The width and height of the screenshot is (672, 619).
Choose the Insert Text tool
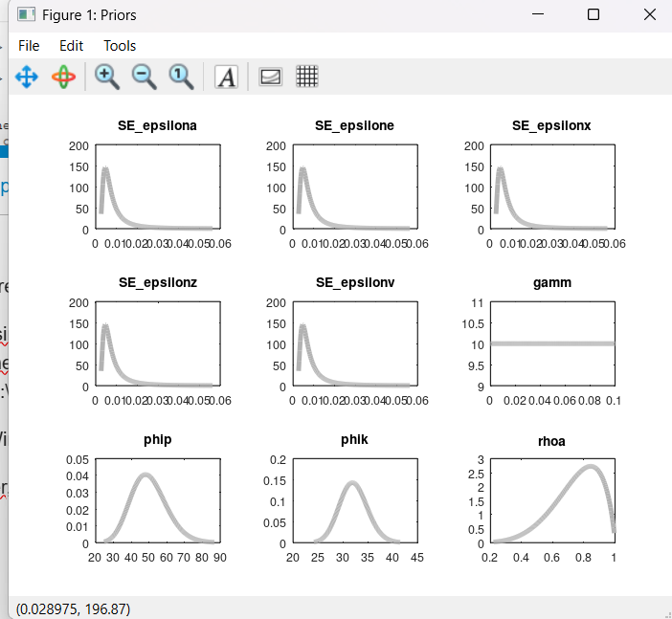pyautogui.click(x=226, y=77)
